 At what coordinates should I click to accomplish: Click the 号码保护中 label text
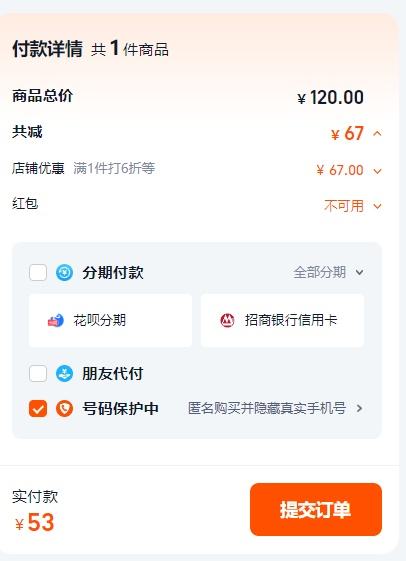[120, 408]
